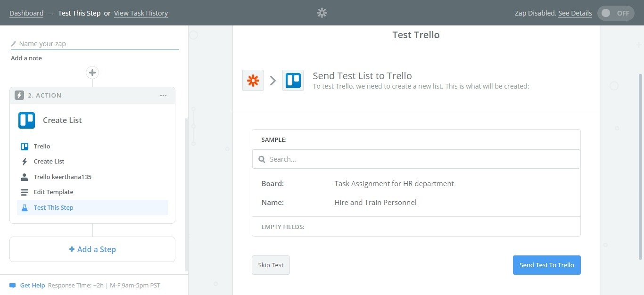Click the Name your zap field
Viewport: 644px width, 295px height.
(x=95, y=44)
